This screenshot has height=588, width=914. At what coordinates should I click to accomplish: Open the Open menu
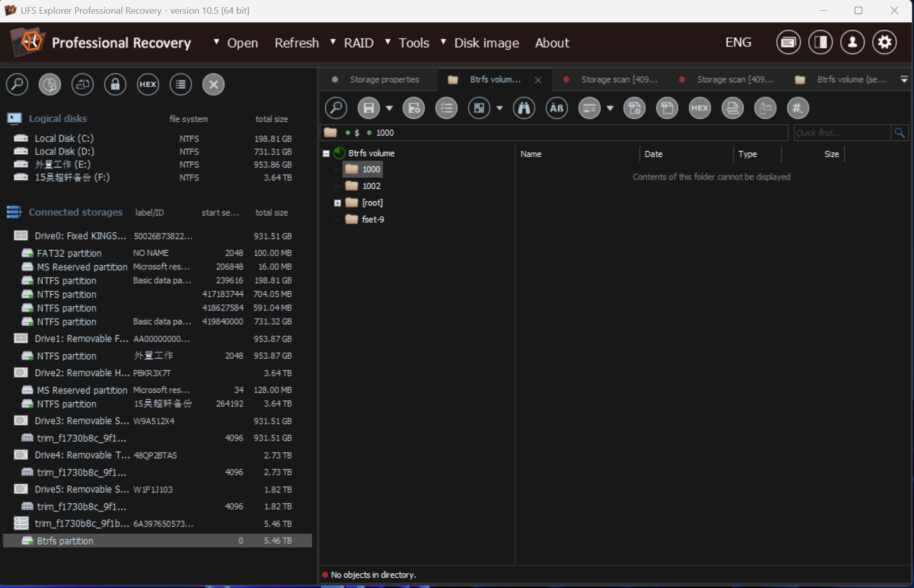pos(243,43)
